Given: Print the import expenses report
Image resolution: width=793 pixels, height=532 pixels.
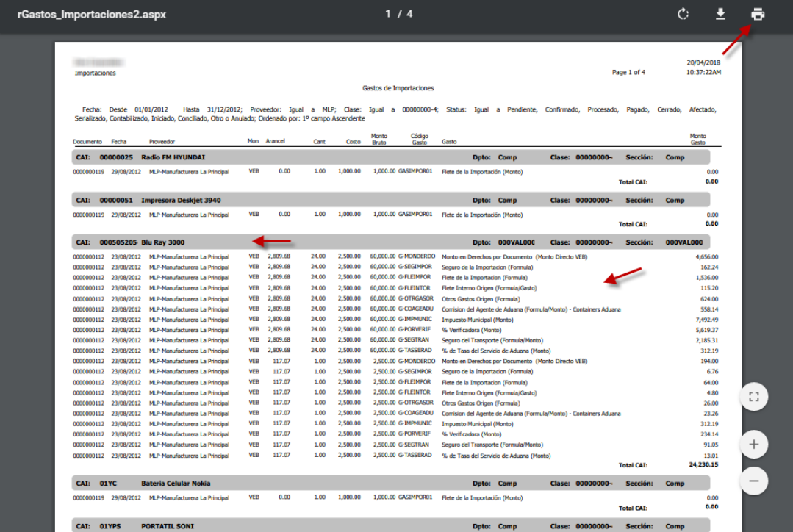Looking at the screenshot, I should [758, 14].
